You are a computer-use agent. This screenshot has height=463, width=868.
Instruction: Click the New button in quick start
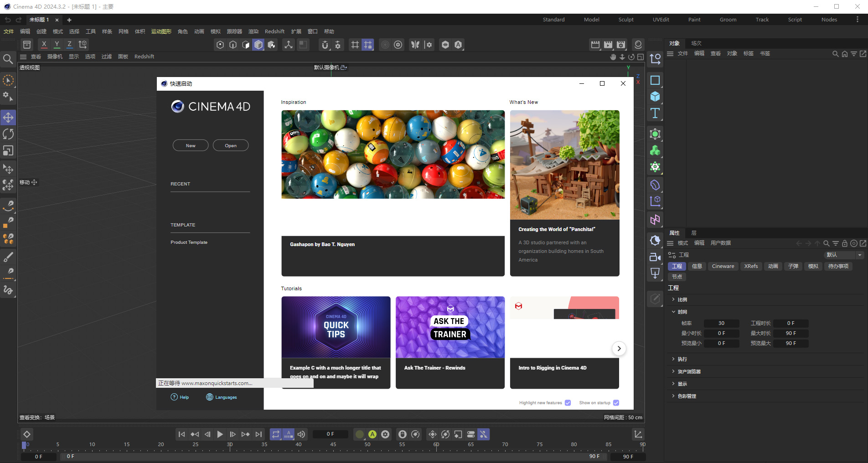click(x=191, y=145)
